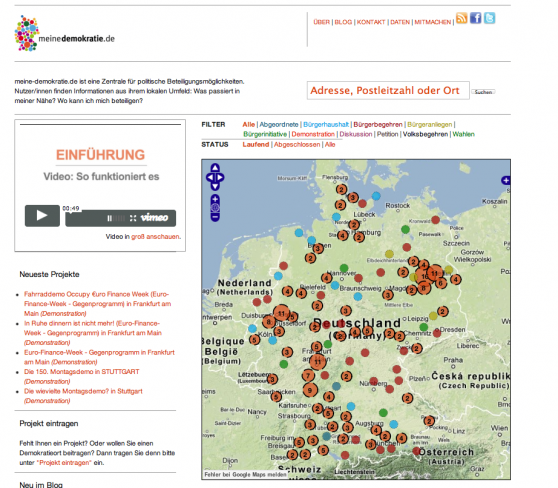Screen dimensions: 558x488
Task: Pan the map left with arrow
Action: click(x=210, y=177)
